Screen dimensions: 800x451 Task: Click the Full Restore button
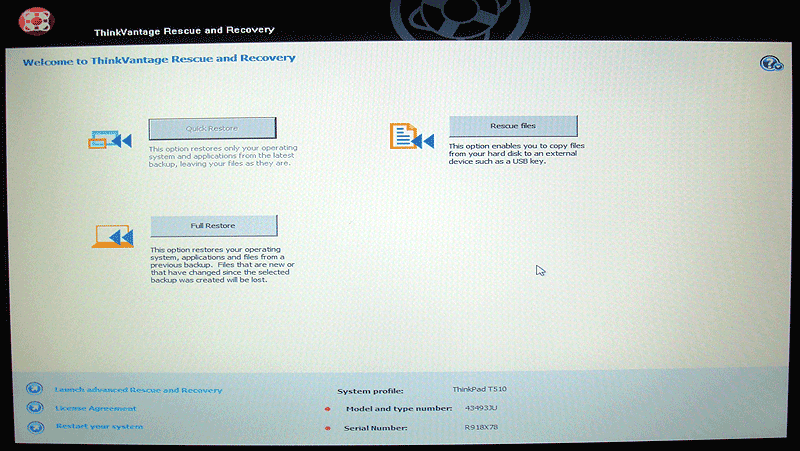pyautogui.click(x=214, y=226)
